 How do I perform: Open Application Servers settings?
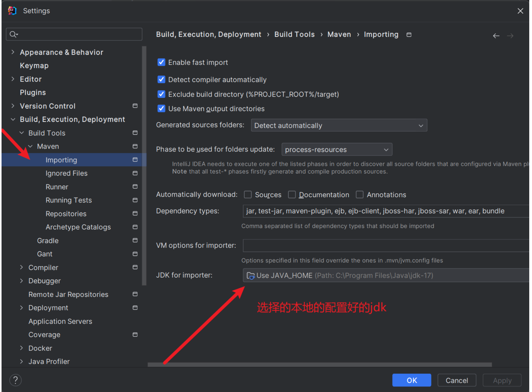(60, 321)
